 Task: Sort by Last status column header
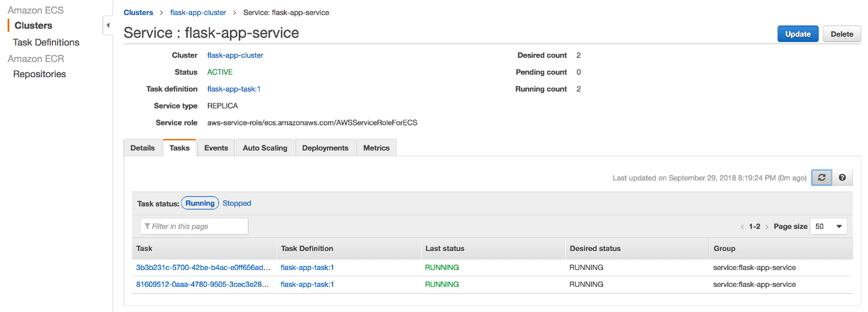pos(493,248)
